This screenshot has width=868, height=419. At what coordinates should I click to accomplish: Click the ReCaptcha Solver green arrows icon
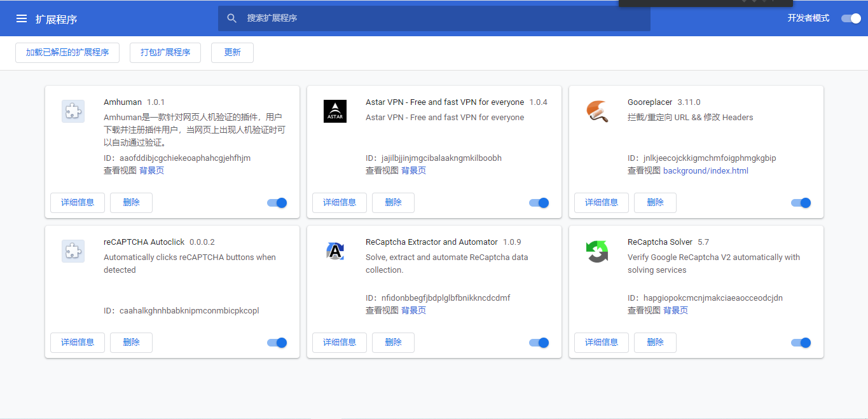click(x=597, y=251)
